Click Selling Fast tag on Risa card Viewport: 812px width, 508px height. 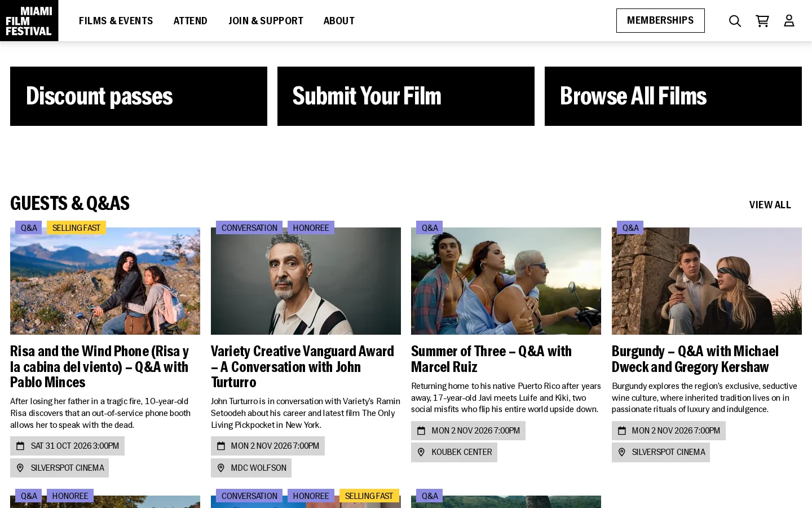(76, 228)
